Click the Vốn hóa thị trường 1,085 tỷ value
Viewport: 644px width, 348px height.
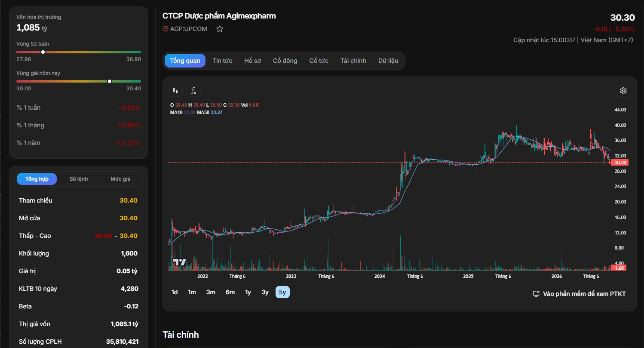coord(32,28)
